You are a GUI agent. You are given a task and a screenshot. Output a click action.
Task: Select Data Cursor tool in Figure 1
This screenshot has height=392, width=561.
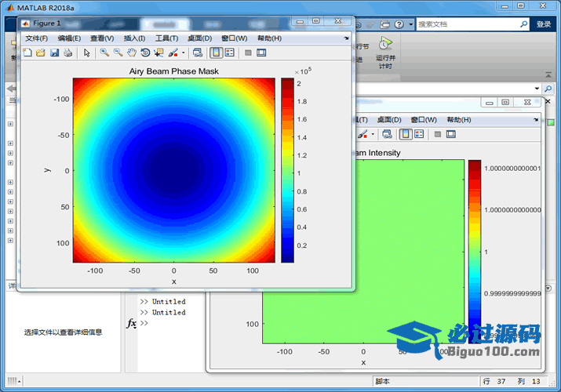158,53
